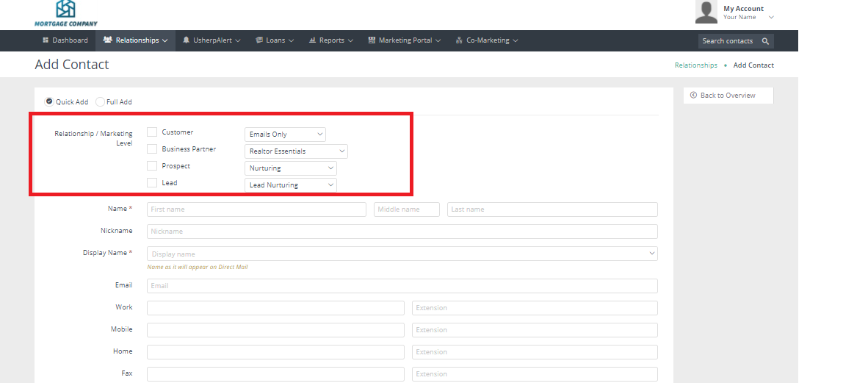The height and width of the screenshot is (383, 868).
Task: Select the Full Add radio option
Action: point(101,102)
